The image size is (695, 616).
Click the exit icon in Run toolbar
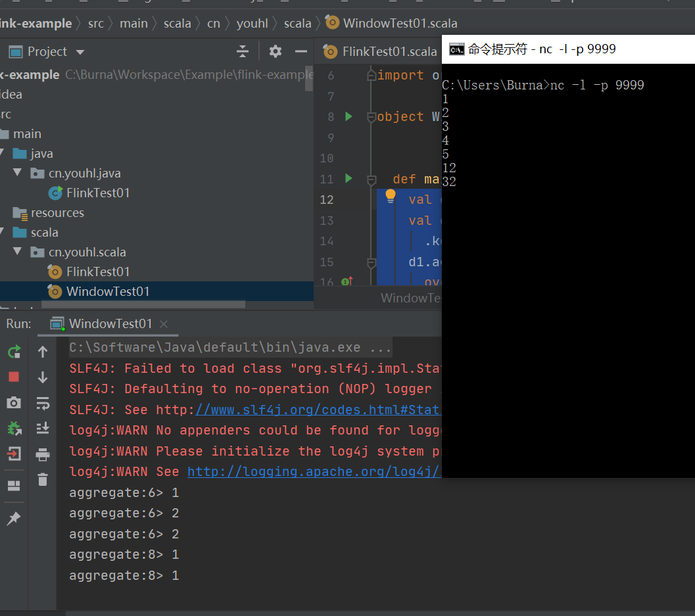[x=14, y=454]
